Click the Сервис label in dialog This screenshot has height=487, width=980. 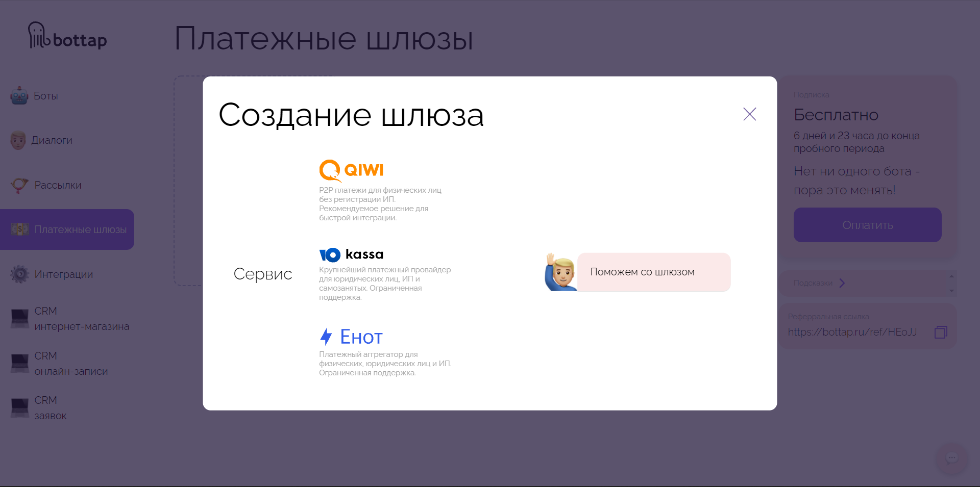click(x=263, y=274)
